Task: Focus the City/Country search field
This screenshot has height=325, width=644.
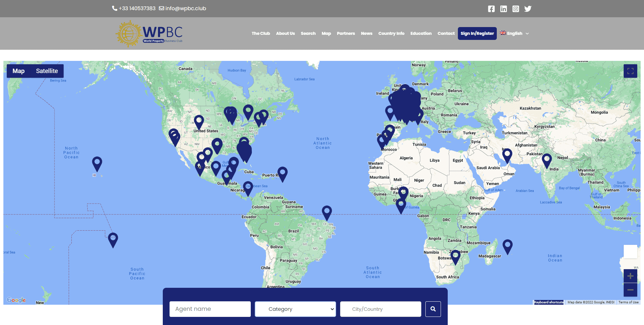Action: [x=380, y=309]
